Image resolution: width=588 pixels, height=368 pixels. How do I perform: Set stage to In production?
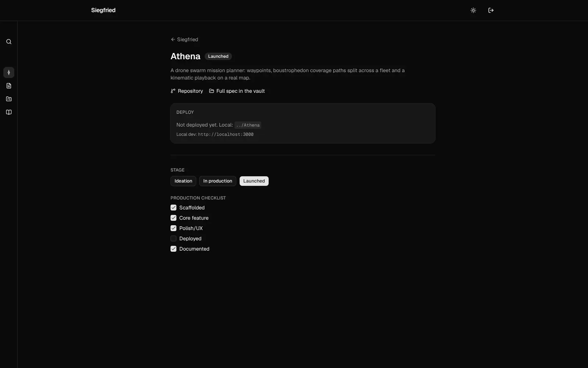pos(218,181)
